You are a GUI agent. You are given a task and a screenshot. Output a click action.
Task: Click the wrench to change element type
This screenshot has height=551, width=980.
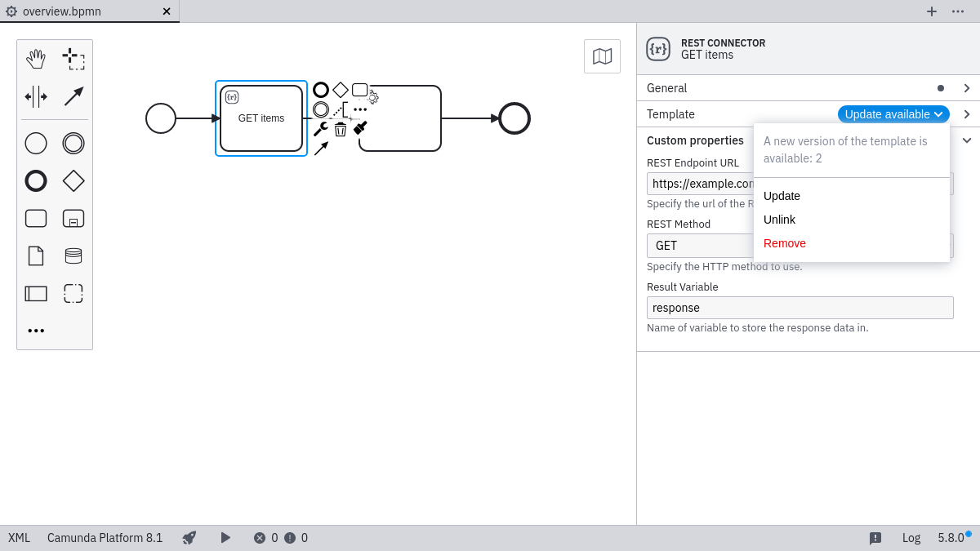320,129
